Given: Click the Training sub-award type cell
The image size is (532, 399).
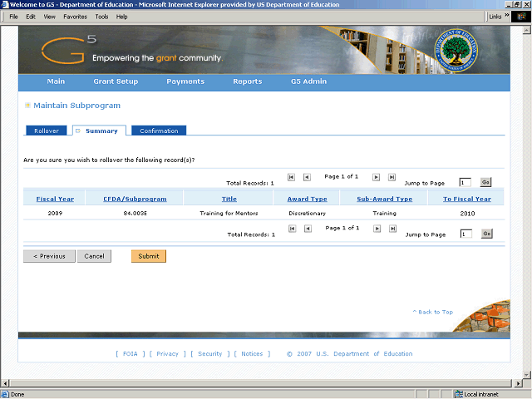Looking at the screenshot, I should [385, 214].
